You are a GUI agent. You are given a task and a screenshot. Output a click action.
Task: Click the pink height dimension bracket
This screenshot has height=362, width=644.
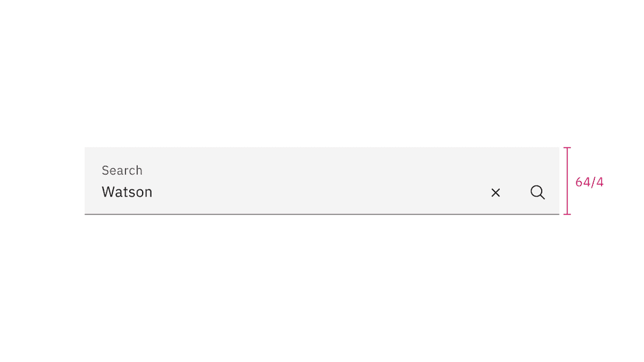[x=567, y=181]
